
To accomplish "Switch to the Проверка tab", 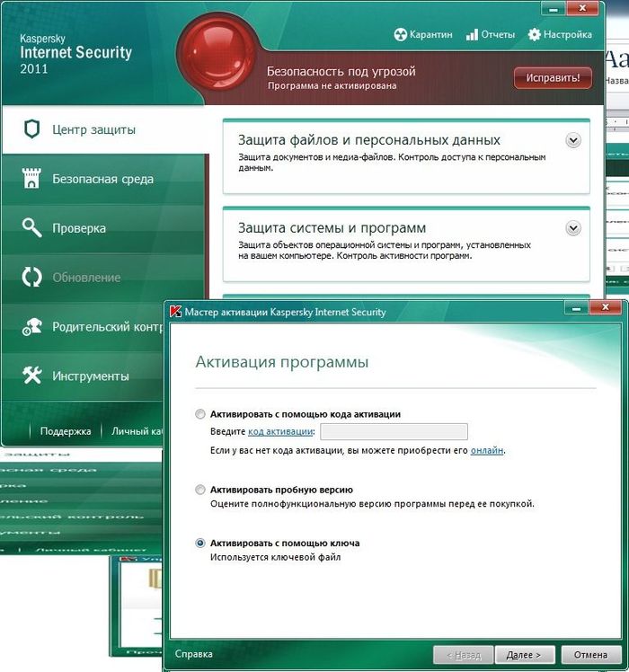I will coord(103,228).
